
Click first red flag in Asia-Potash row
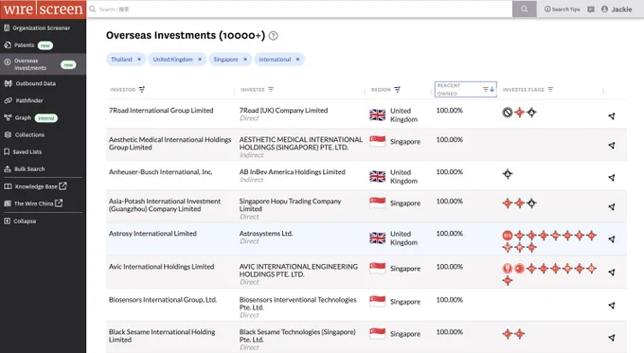tap(508, 203)
